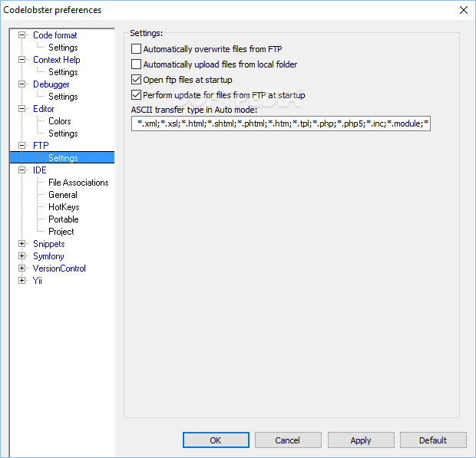Select the VersionControl category
Image resolution: width=476 pixels, height=458 pixels.
pos(59,269)
